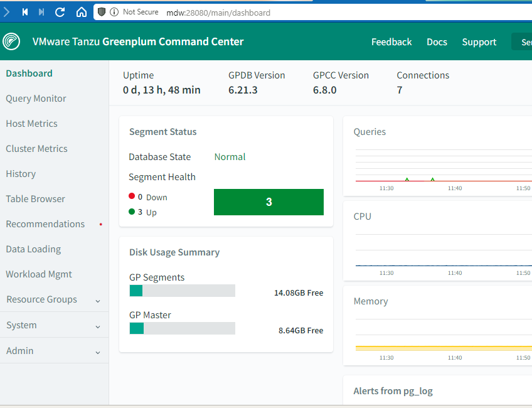Click the Greenplum logo icon
Image resolution: width=532 pixels, height=408 pixels.
pyautogui.click(x=11, y=41)
